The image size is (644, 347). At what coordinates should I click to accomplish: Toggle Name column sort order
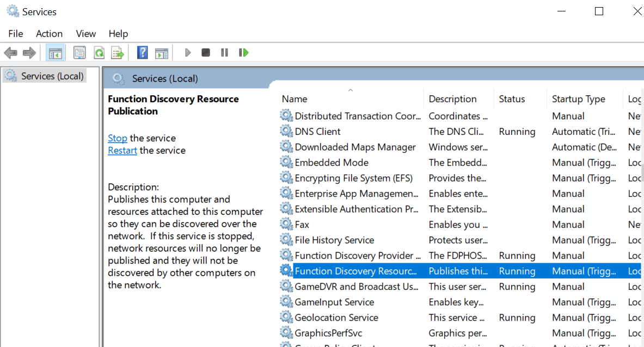point(294,98)
